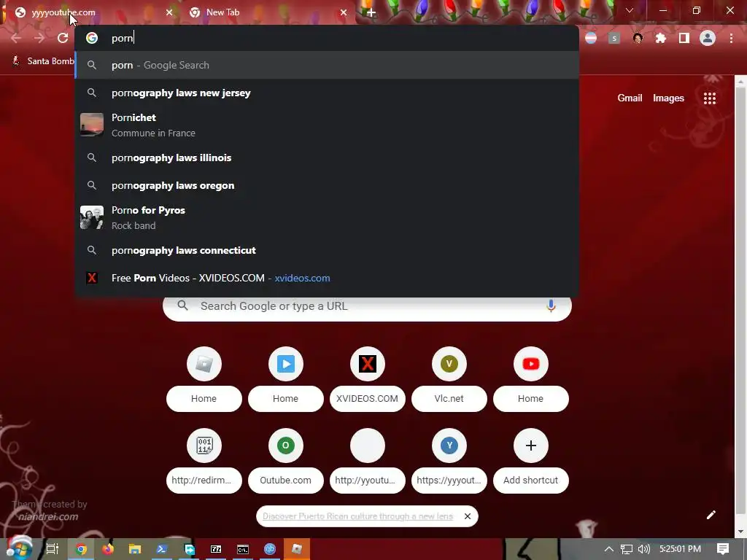This screenshot has width=747, height=560.
Task: Open PowerShell from the taskbar
Action: point(161,549)
